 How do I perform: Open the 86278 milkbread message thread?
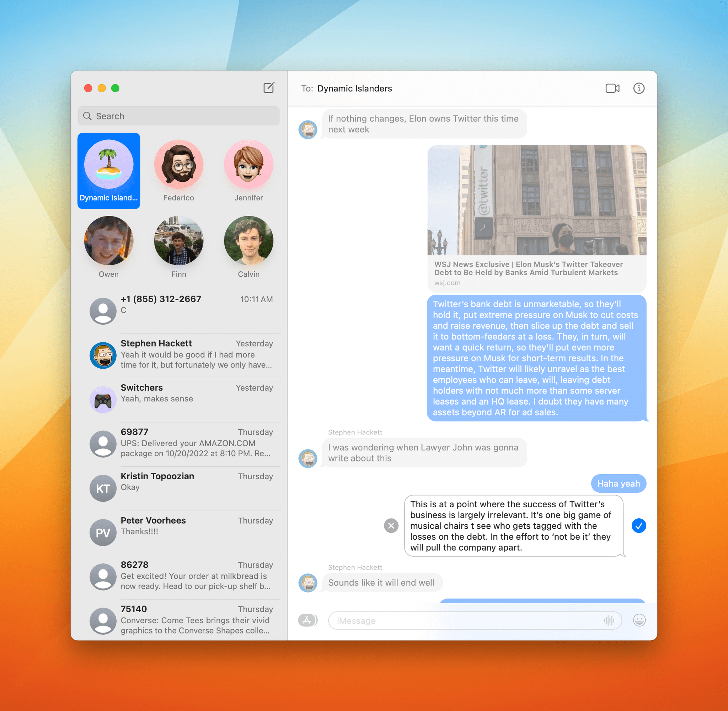(x=179, y=577)
